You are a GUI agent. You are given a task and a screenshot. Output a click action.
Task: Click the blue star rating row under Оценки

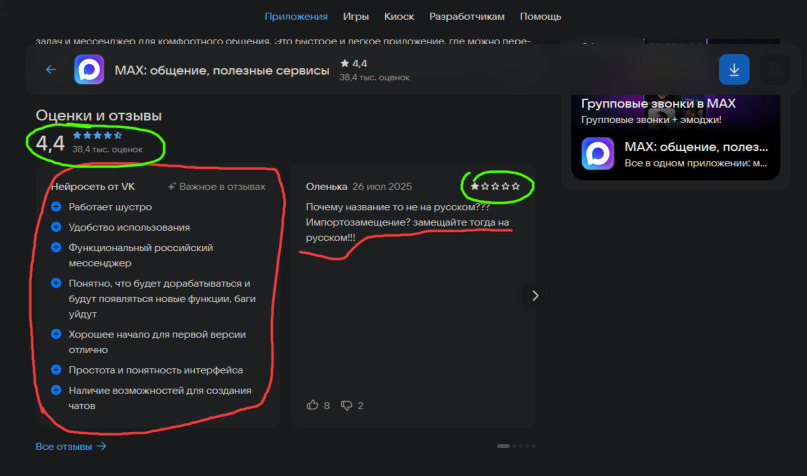tap(97, 135)
